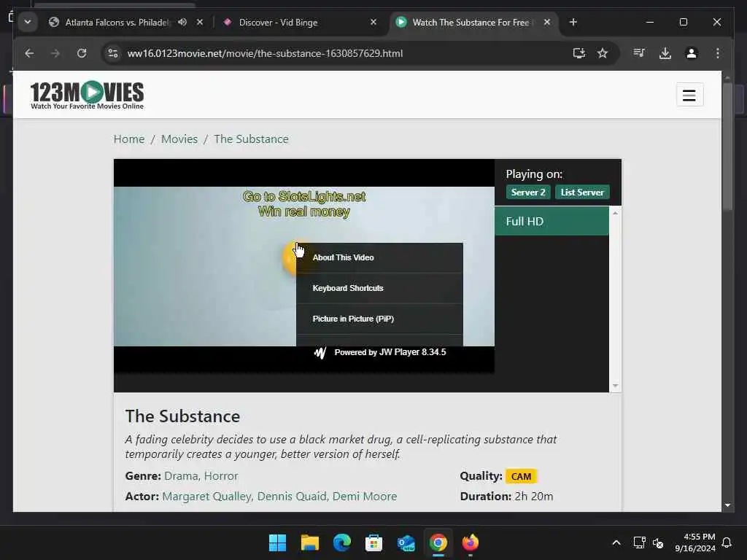Switch to Atlanta Falcons vs. Philadelphia tab

[117, 22]
